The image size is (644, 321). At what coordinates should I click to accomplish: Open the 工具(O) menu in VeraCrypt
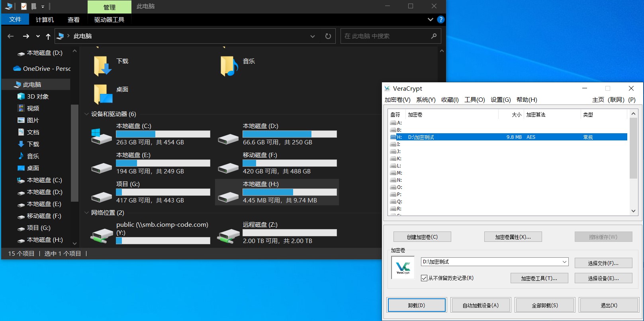click(x=475, y=100)
